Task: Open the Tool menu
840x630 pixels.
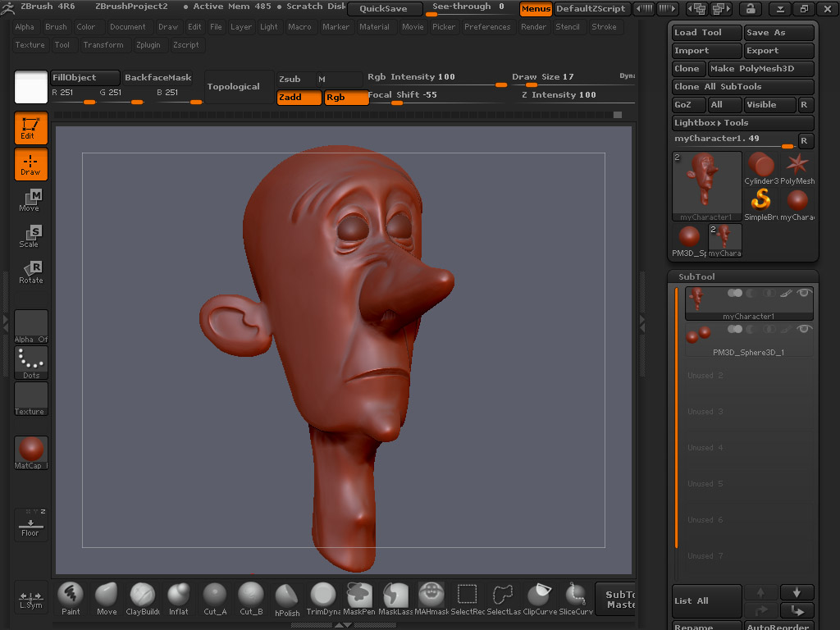Action: [x=62, y=45]
